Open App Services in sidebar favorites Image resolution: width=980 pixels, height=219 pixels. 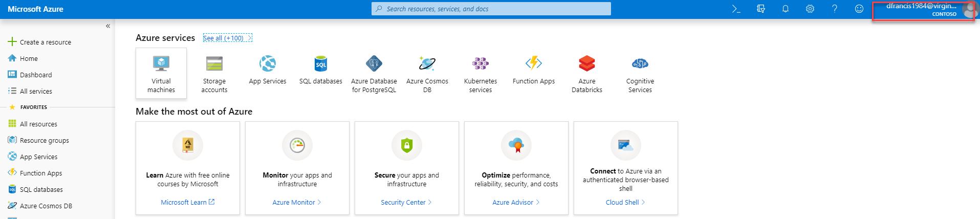[x=33, y=157]
